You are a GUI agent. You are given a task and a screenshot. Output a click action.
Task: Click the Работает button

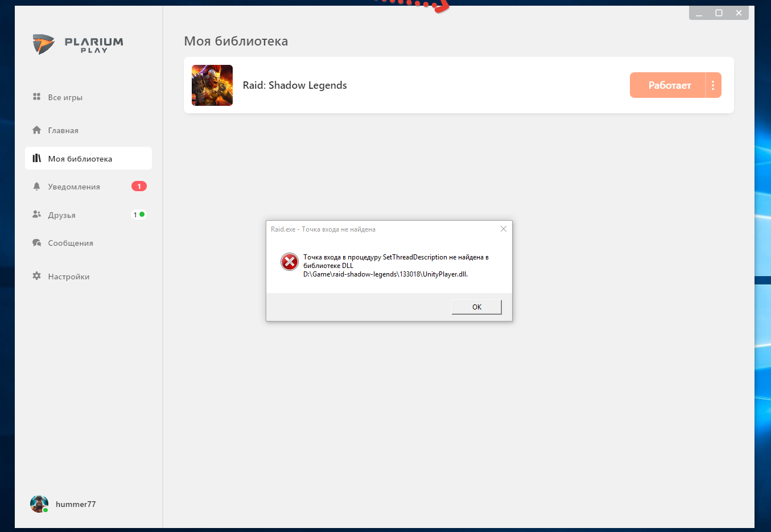667,85
